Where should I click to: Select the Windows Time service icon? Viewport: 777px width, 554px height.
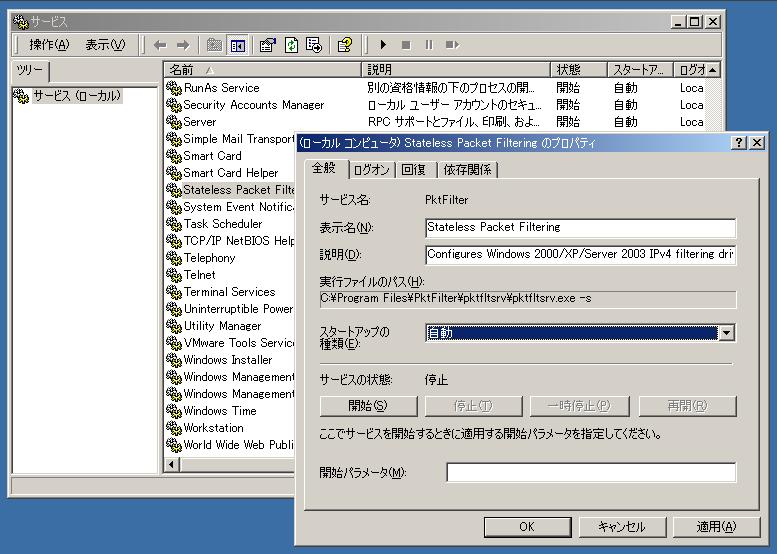click(x=174, y=411)
